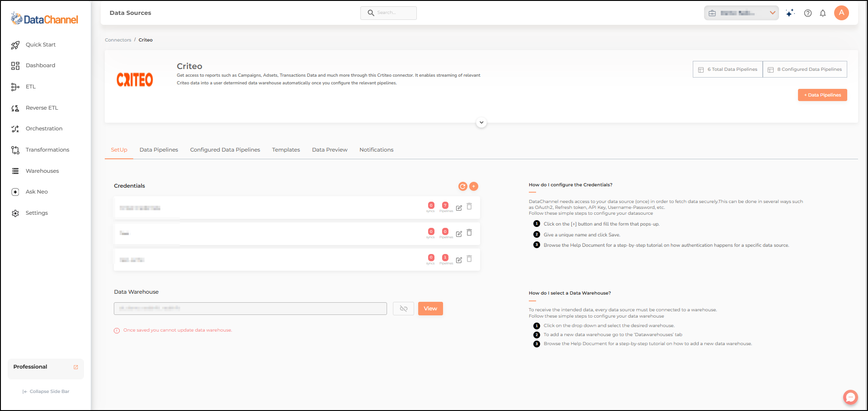Click 'How do I select a Data Warehouse?' heading
This screenshot has height=411, width=868.
569,293
